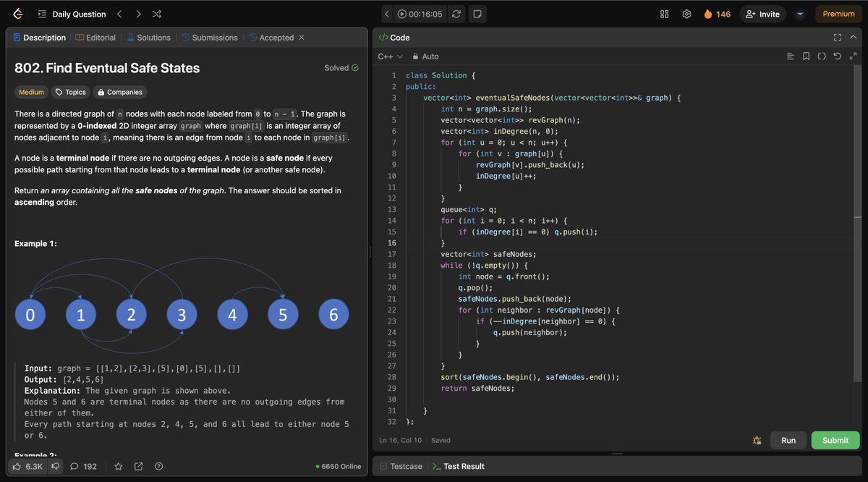This screenshot has height=482, width=868.
Task: Bookmark the current code snippet
Action: [x=806, y=56]
